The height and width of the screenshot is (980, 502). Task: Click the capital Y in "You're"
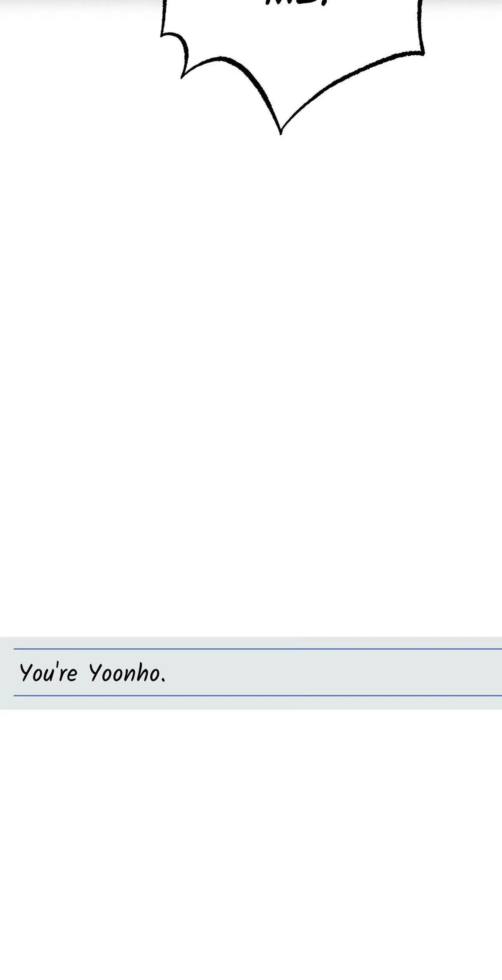click(26, 673)
